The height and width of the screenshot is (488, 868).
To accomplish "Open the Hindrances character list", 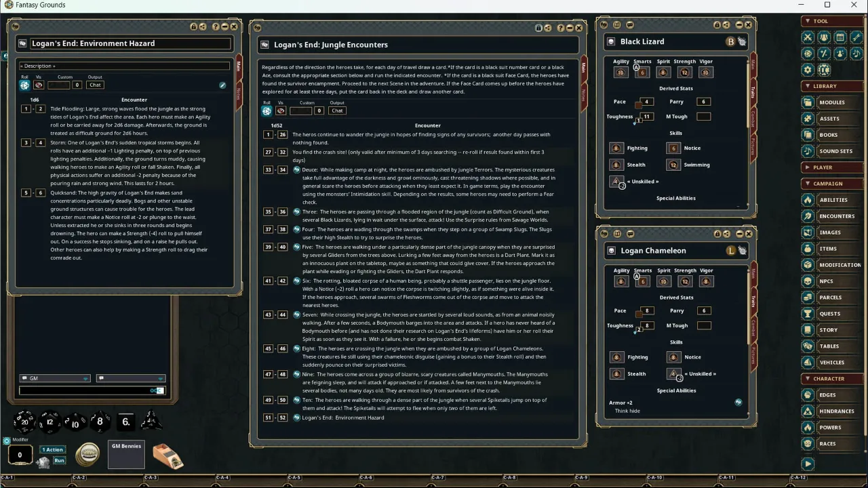I will pyautogui.click(x=833, y=411).
